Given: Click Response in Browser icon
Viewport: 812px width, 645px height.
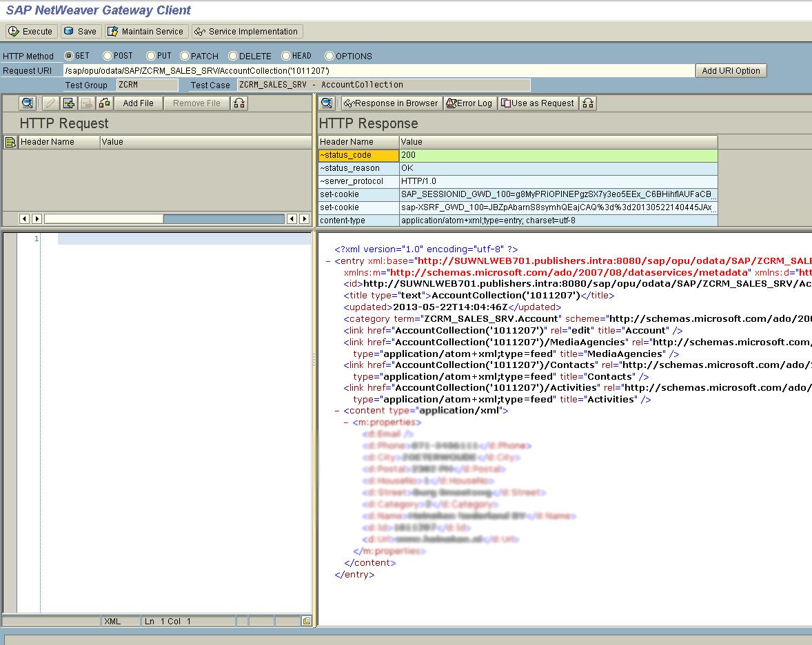Looking at the screenshot, I should point(391,103).
